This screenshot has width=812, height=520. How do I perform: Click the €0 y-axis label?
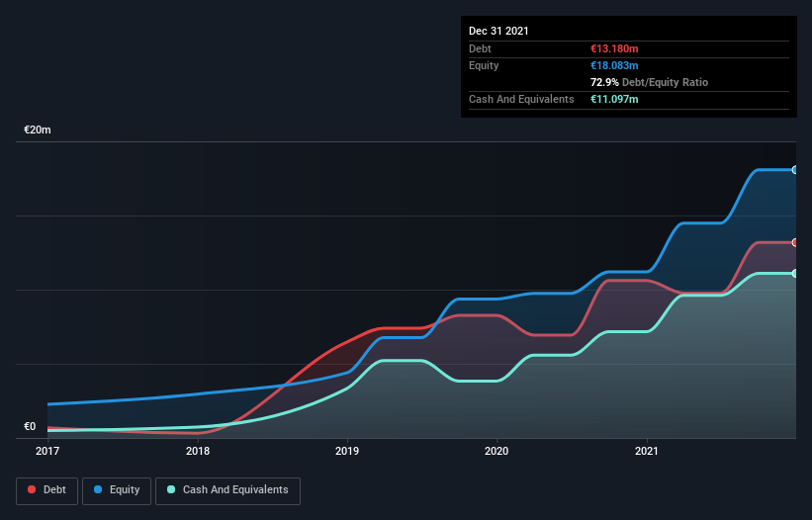click(x=30, y=426)
